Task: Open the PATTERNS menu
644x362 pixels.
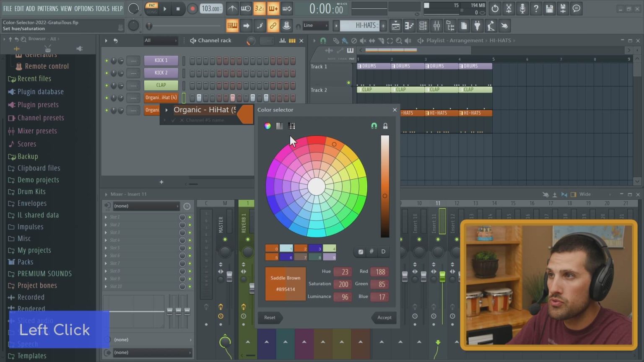Action: [47, 8]
